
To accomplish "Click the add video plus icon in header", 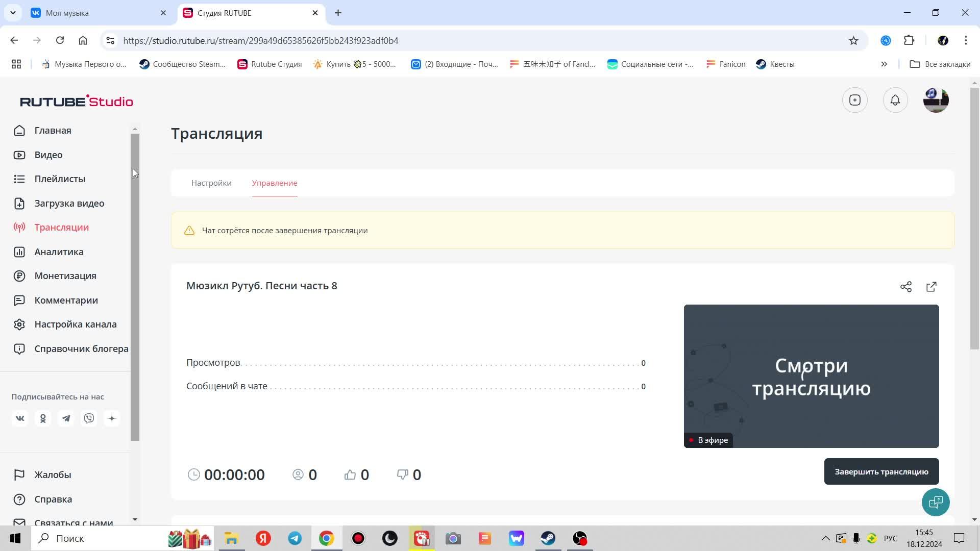I will (x=855, y=101).
